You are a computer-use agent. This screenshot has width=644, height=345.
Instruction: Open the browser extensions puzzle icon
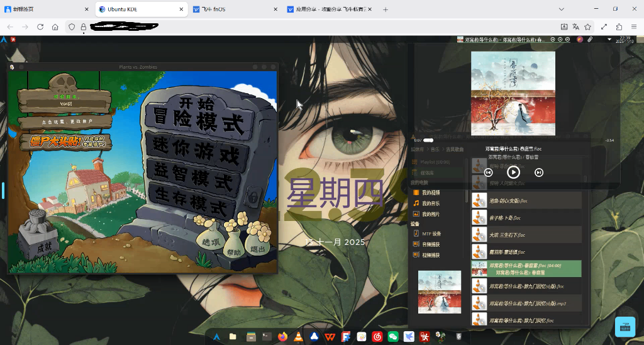pyautogui.click(x=619, y=26)
